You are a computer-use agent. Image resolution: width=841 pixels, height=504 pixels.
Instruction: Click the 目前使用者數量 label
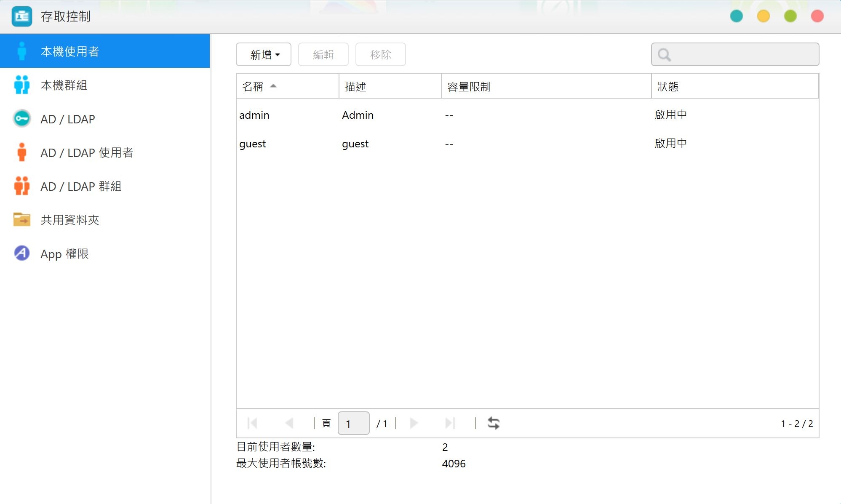(276, 447)
